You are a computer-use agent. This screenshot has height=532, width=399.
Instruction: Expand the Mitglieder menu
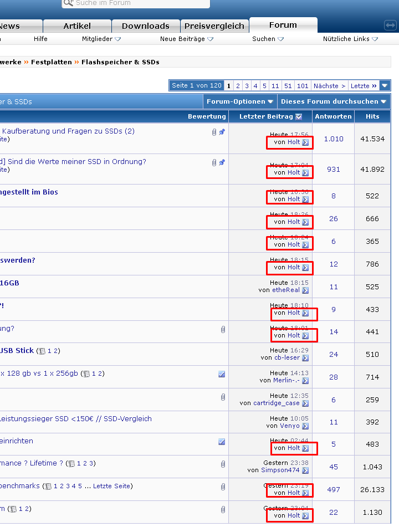101,39
